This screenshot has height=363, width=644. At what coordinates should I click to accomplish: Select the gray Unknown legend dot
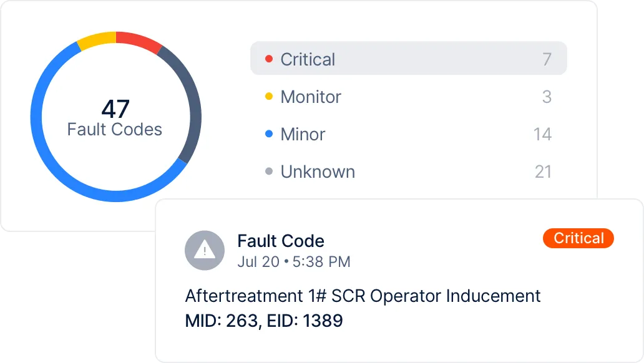268,172
